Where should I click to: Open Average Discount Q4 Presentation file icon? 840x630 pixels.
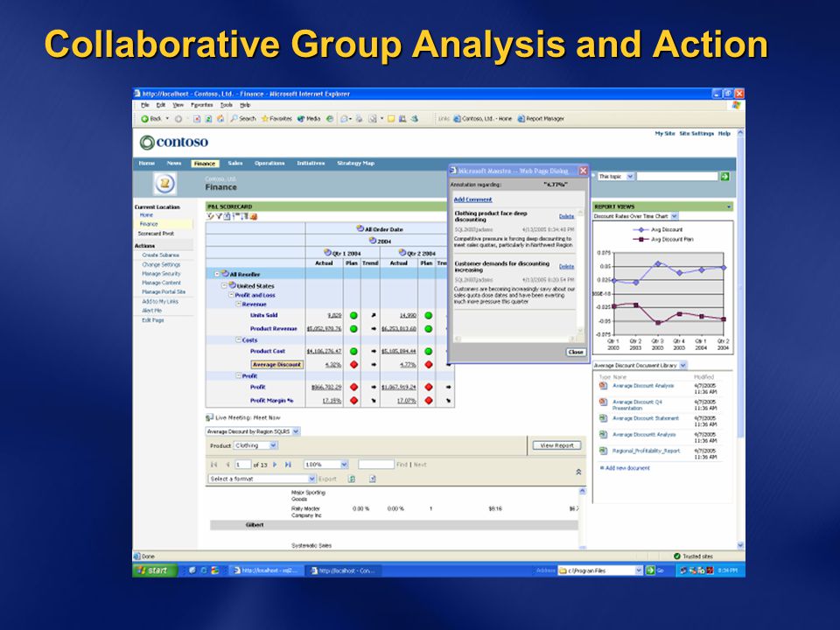[603, 402]
